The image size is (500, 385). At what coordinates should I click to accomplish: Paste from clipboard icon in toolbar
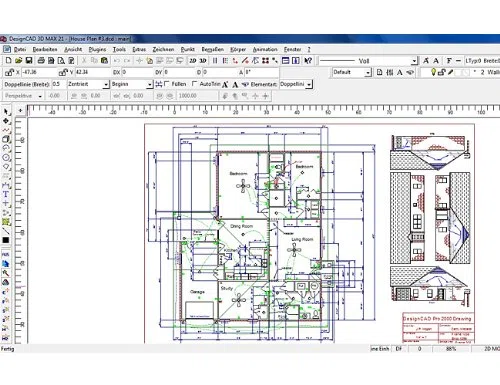(x=104, y=60)
